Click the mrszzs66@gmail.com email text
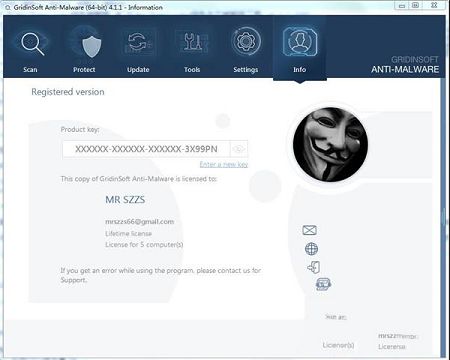 coord(139,222)
